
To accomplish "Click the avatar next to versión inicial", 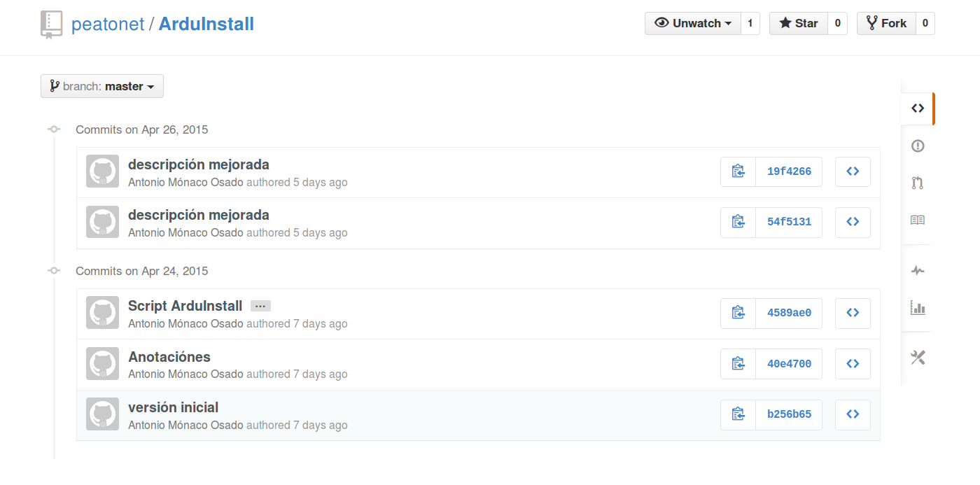I will 102,414.
